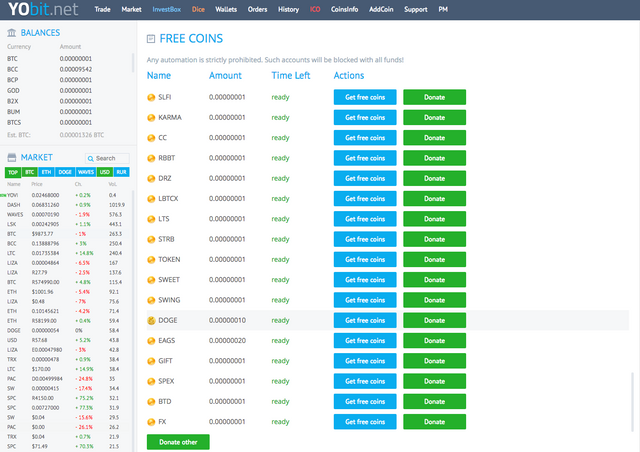Select the DOGE market tab
Viewport: 640px width, 452px height.
(65, 172)
